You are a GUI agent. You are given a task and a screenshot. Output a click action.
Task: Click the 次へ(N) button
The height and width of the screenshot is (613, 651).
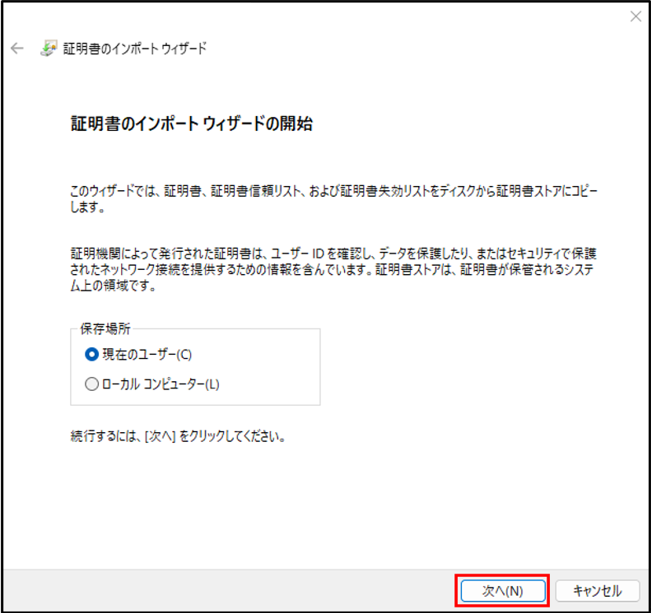503,591
